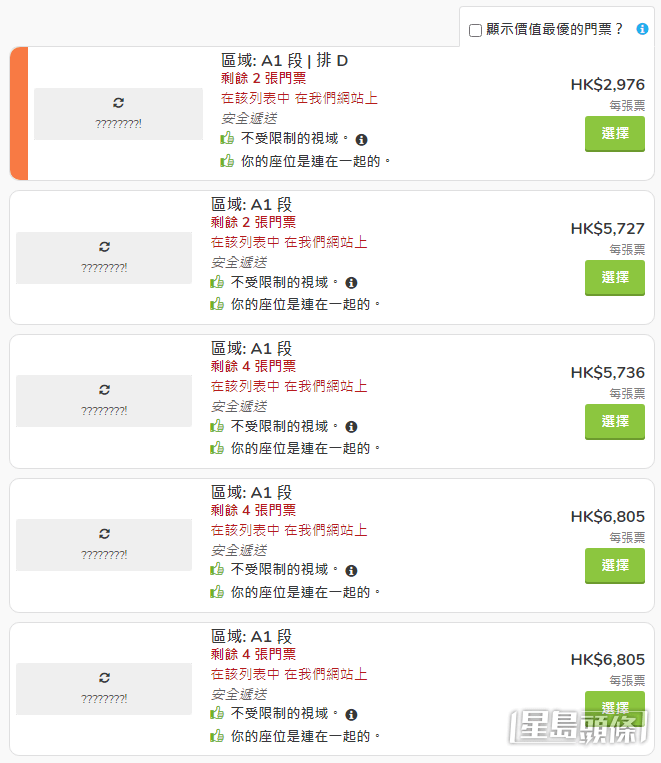
Task: Select the HK$5,736 ticket with the 選擇 button
Action: pyautogui.click(x=615, y=421)
